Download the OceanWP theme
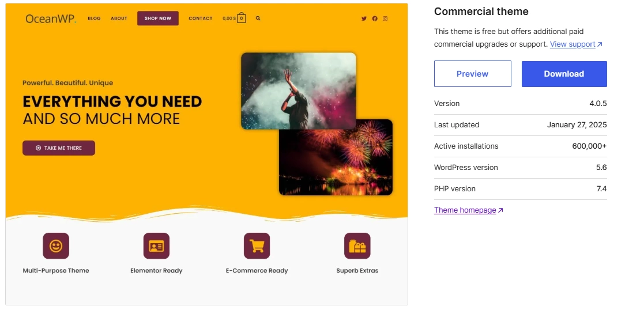 click(564, 74)
